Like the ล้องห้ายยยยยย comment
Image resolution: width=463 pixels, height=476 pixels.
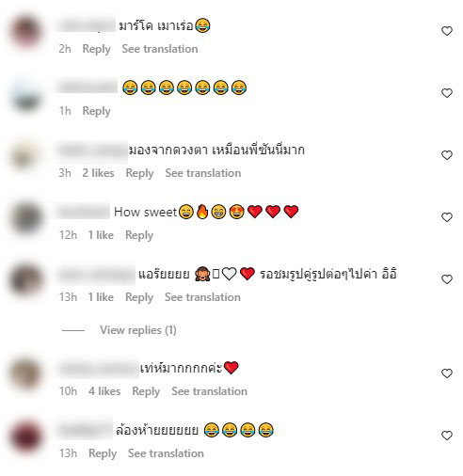447,436
